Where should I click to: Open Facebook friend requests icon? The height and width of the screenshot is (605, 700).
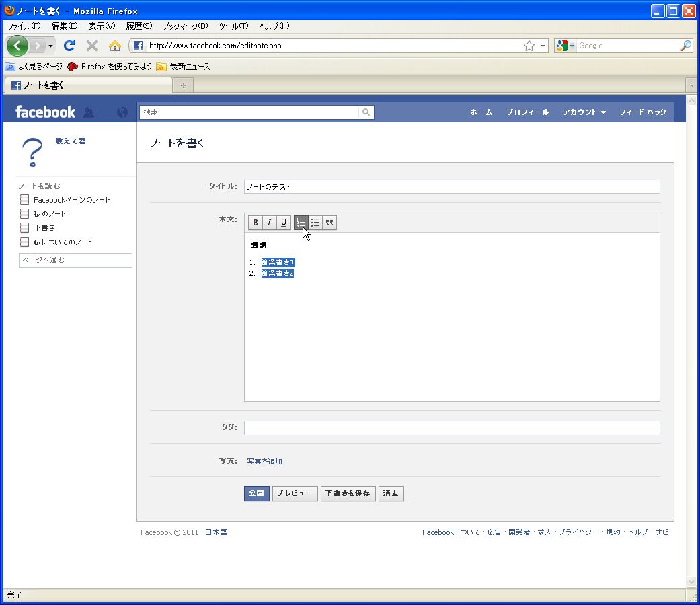pos(89,112)
